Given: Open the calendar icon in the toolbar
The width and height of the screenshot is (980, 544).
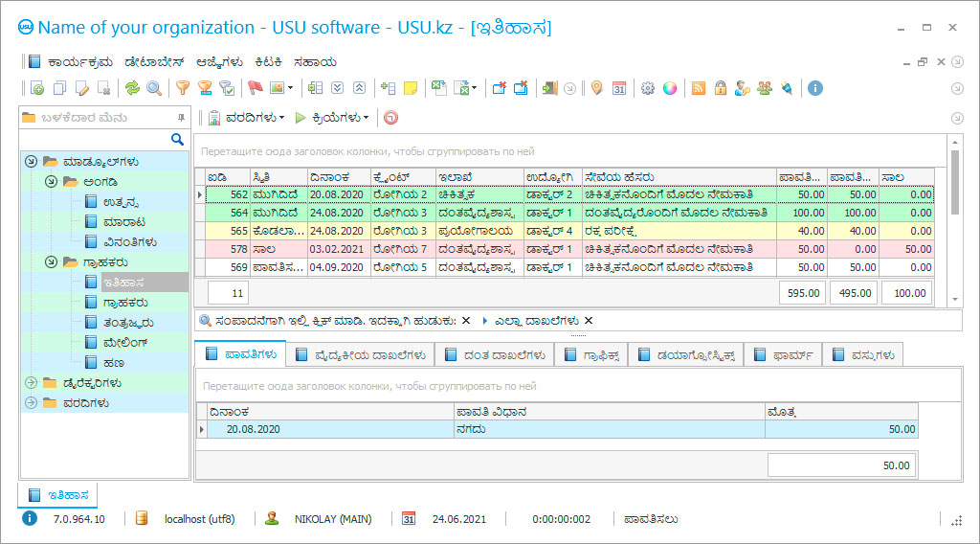Looking at the screenshot, I should (619, 88).
